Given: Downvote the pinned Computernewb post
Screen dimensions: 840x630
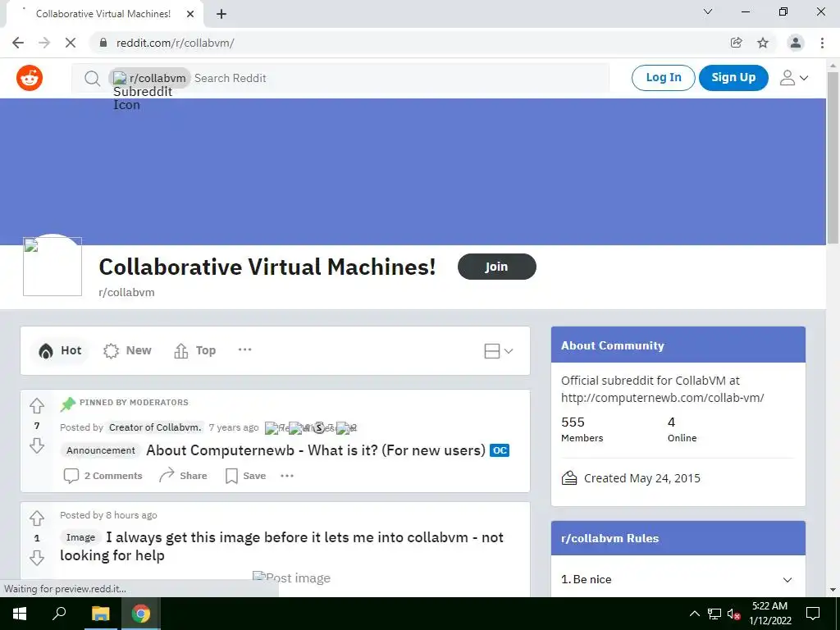Looking at the screenshot, I should 36,445.
